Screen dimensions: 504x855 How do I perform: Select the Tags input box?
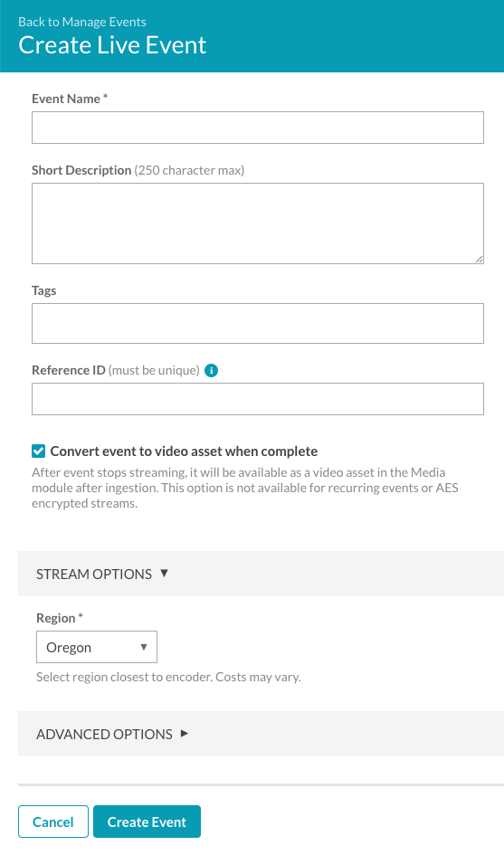click(258, 323)
